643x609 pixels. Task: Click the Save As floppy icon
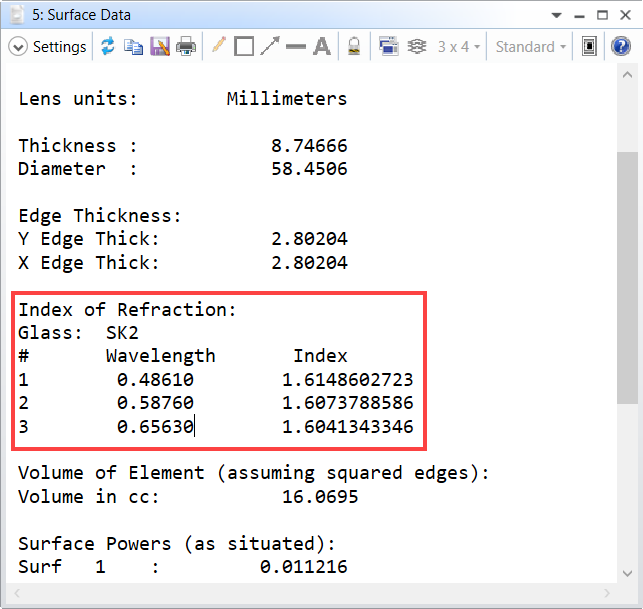[x=160, y=46]
